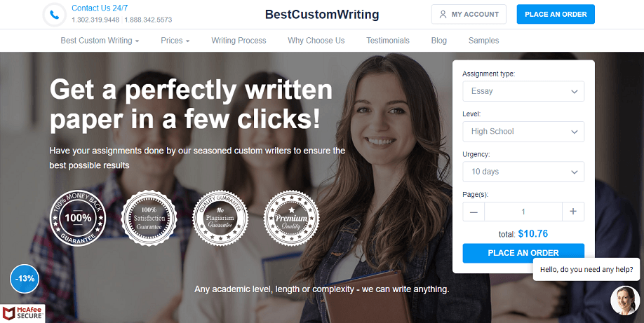Open the Urgency dropdown showing 10 days
644x323 pixels.
pyautogui.click(x=523, y=172)
